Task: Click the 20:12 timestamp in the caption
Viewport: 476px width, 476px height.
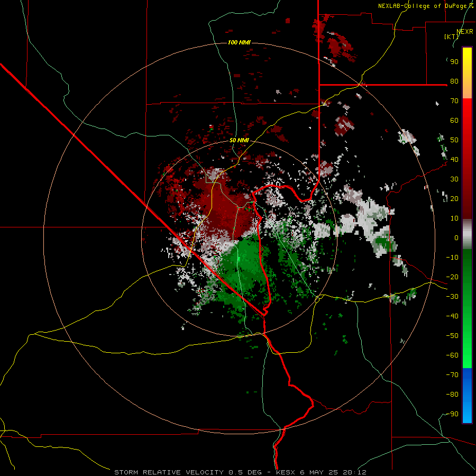Action: tap(354, 472)
